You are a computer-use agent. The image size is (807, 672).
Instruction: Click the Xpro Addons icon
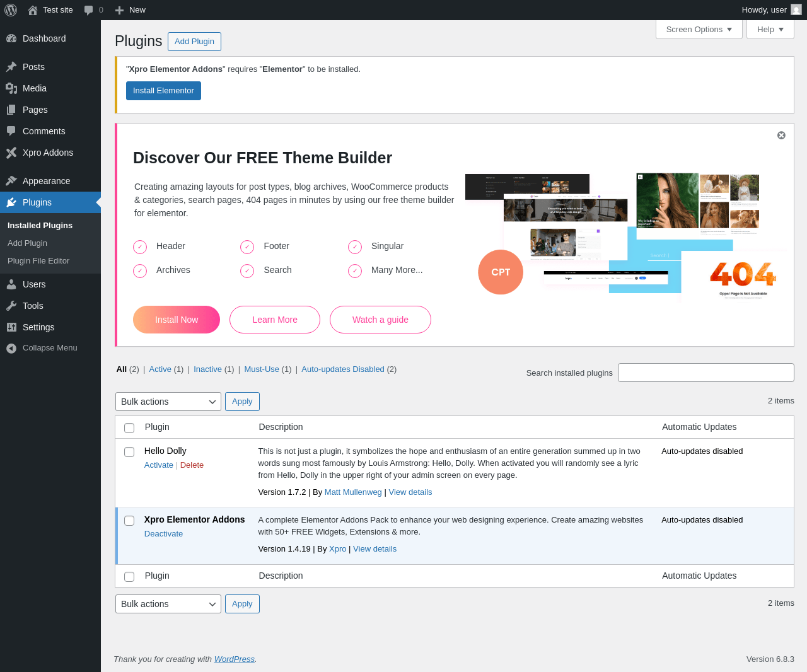tap(11, 153)
